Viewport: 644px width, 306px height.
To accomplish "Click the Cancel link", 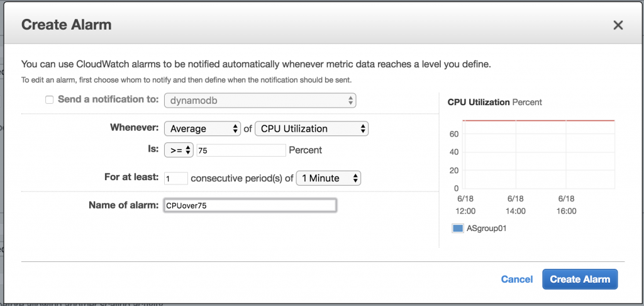I will coord(517,280).
